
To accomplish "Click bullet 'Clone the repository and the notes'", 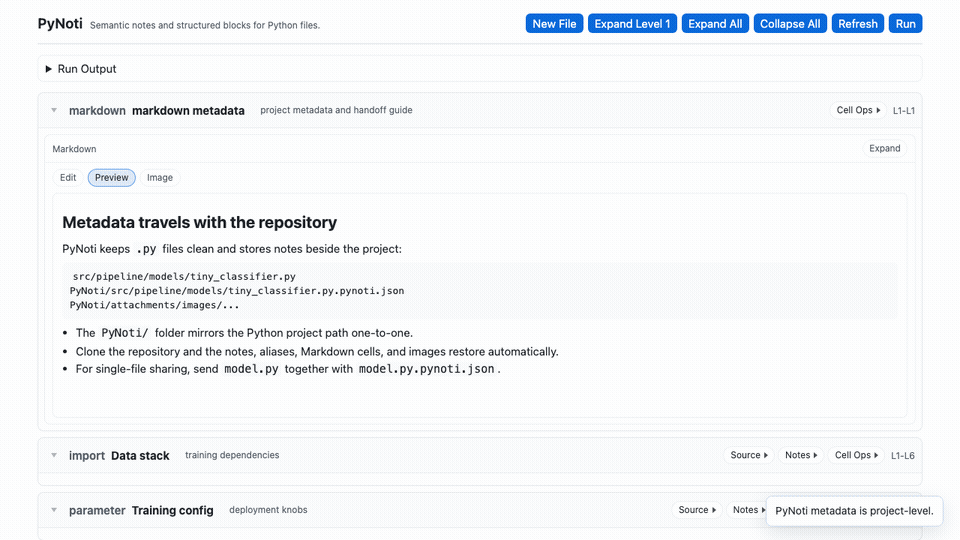I will pos(317,352).
